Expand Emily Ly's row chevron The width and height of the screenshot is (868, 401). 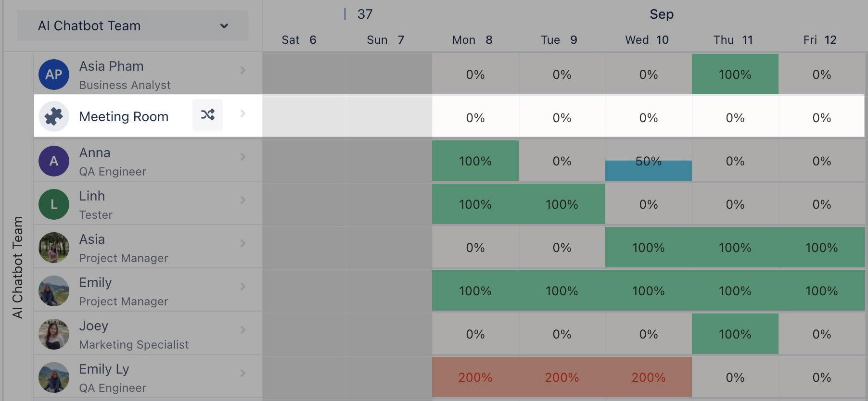[243, 373]
